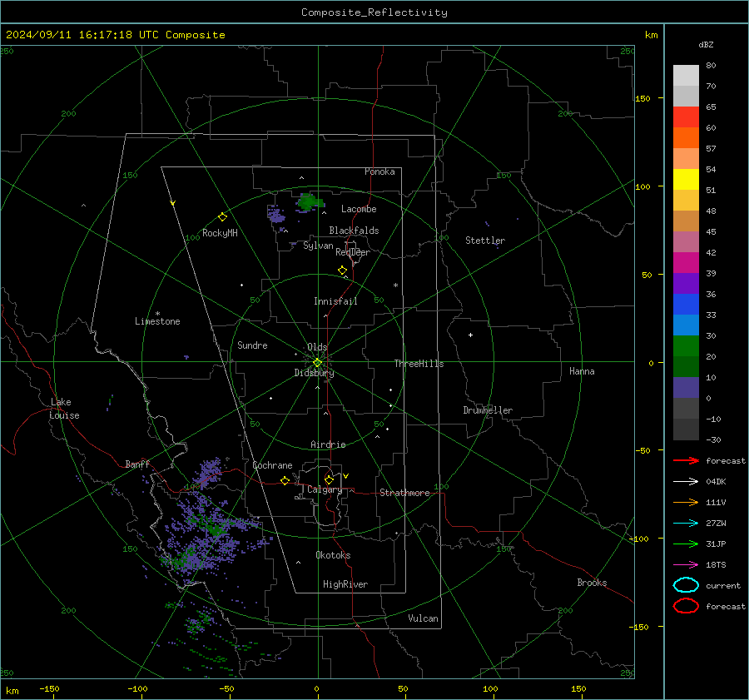The height and width of the screenshot is (700, 749).
Task: Click the yellow radar-centre diamond at Olds
Action: pos(317,363)
